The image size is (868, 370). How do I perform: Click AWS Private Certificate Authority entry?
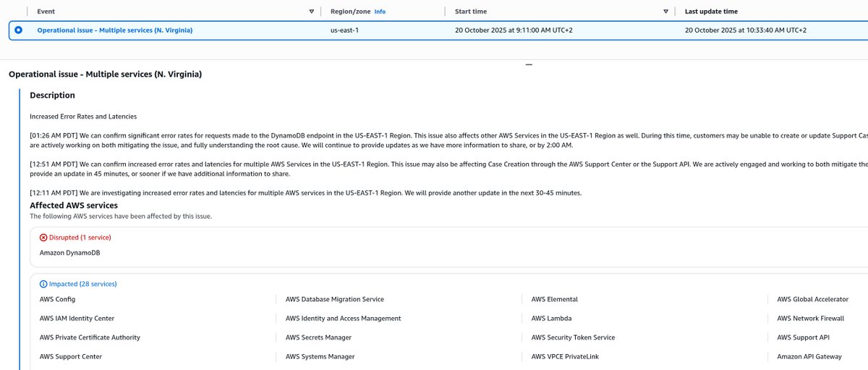pyautogui.click(x=90, y=337)
